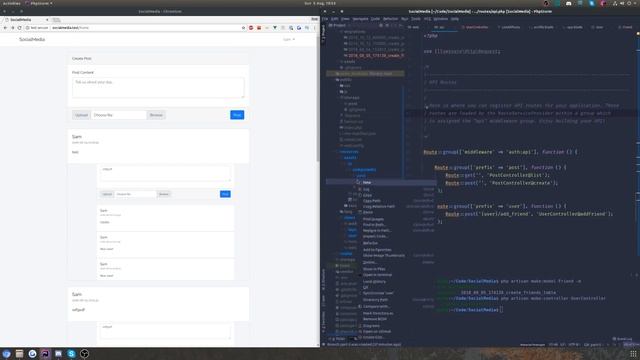
Task: Reload the SocialMedia page in Chromium
Action: (19, 28)
